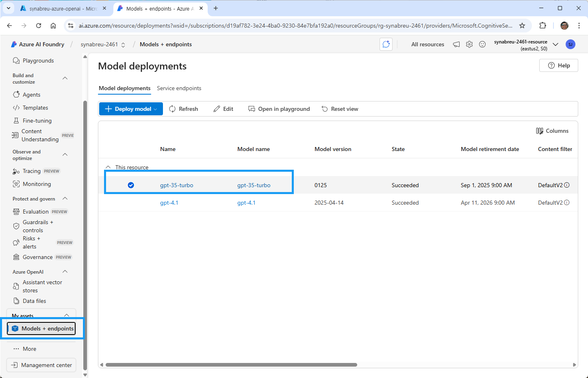Switch to synabreu-azure-openai browser tab
Viewport: 588px width, 378px height.
click(x=63, y=8)
